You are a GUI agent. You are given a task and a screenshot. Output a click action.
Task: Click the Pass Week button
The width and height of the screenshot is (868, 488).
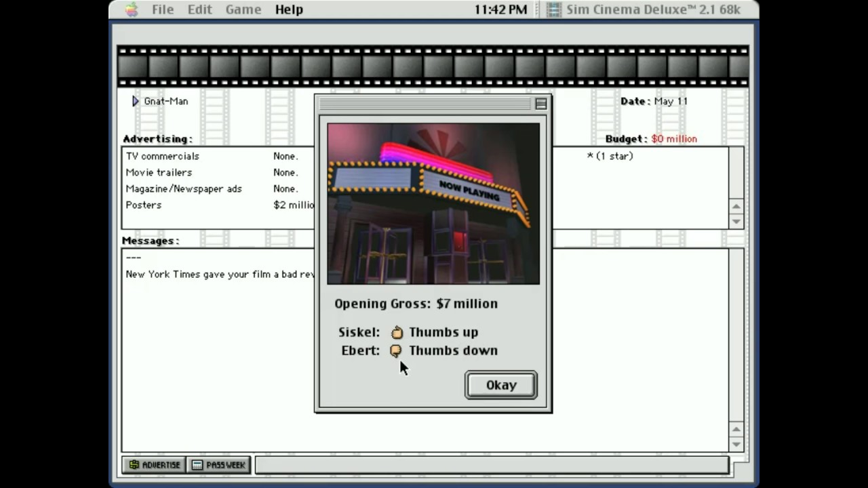[218, 465]
